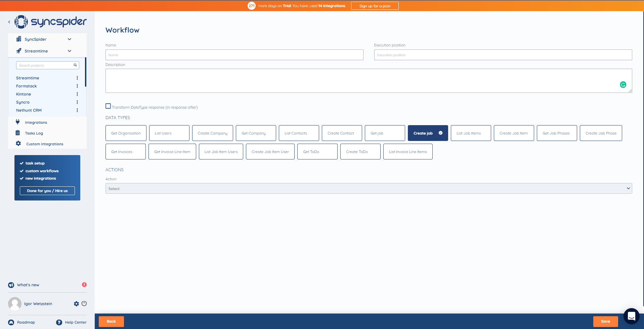The image size is (644, 329).
Task: Select the Get Job Phases data type
Action: click(557, 133)
